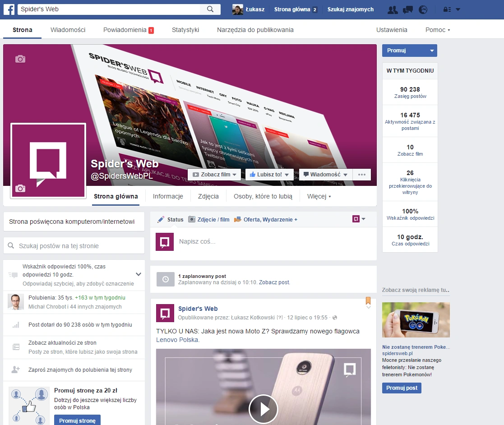Screen dimensions: 504x425
Task: Open the Statystyki tab
Action: [x=185, y=30]
